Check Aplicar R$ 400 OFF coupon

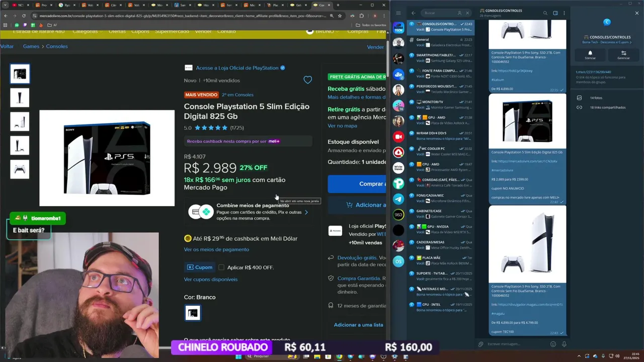221,267
